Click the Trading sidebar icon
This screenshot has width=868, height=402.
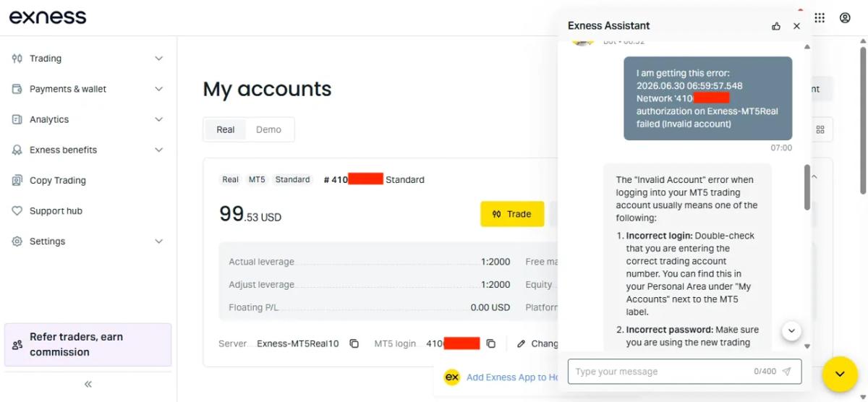point(17,59)
